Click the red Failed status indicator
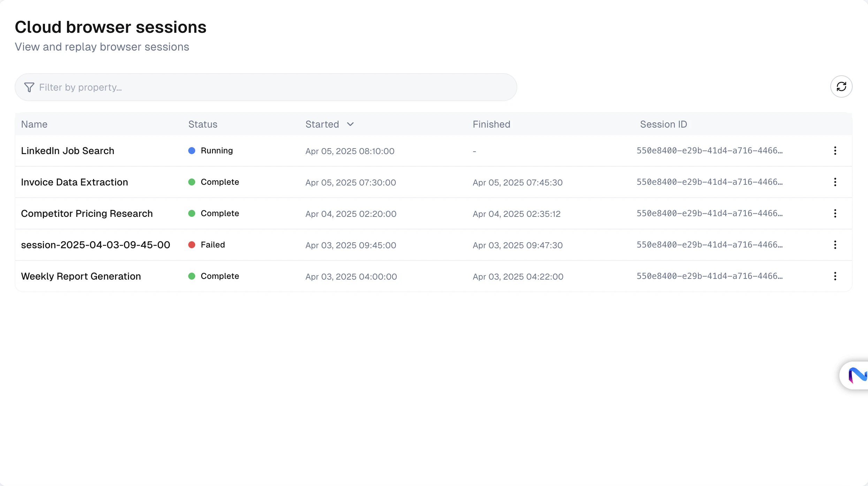Image resolution: width=868 pixels, height=486 pixels. (x=192, y=245)
